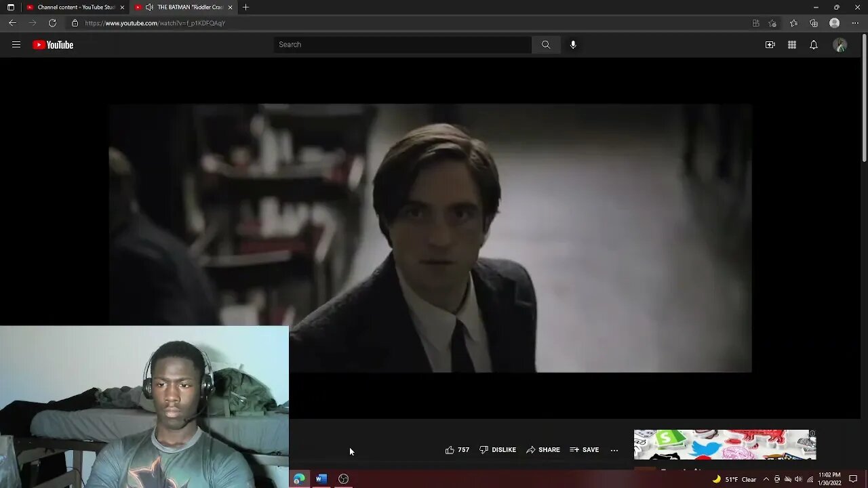This screenshot has width=868, height=488.
Task: Open the Create video camera icon
Action: 770,45
